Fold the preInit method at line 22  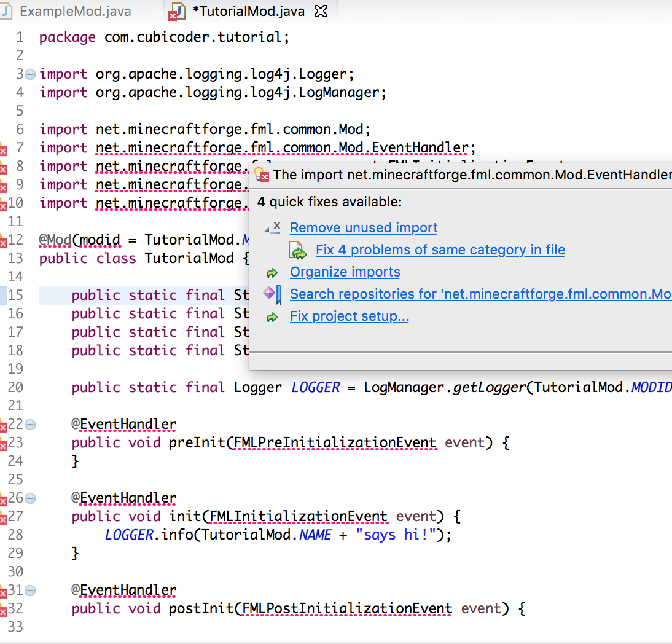(x=30, y=425)
